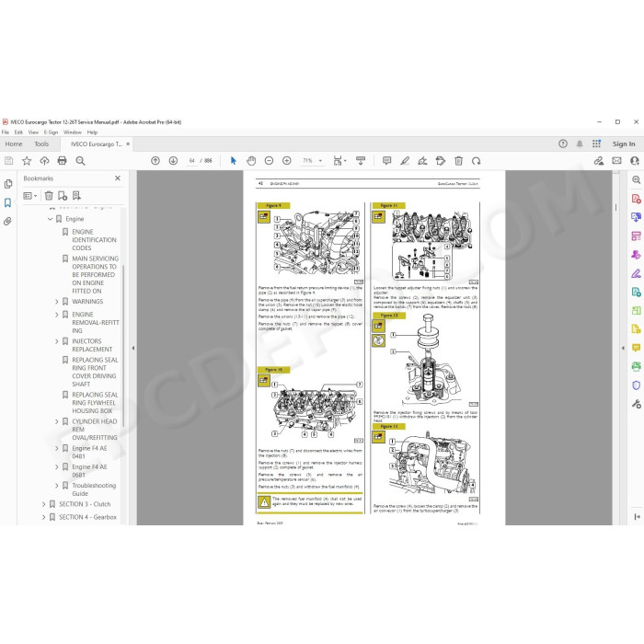Open ENGINE IDENTIFICATION CODES bookmark
644x644 pixels.
pyautogui.click(x=94, y=240)
